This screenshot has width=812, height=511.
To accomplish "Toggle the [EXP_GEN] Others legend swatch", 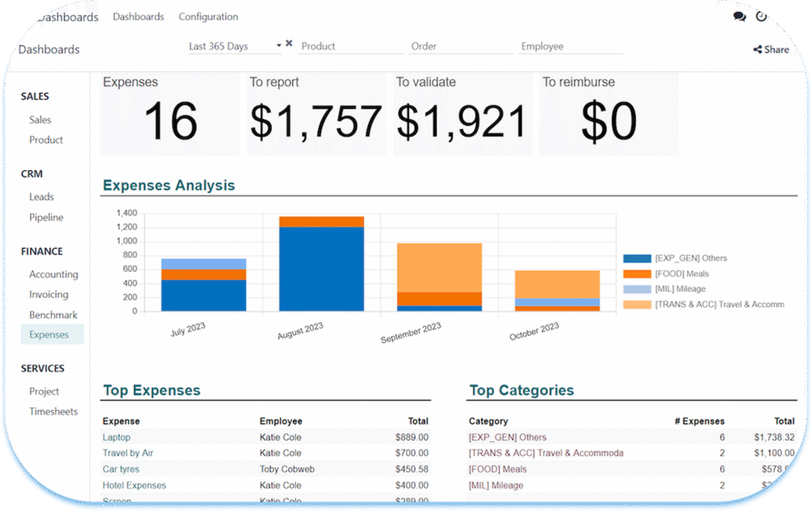I will pyautogui.click(x=637, y=258).
